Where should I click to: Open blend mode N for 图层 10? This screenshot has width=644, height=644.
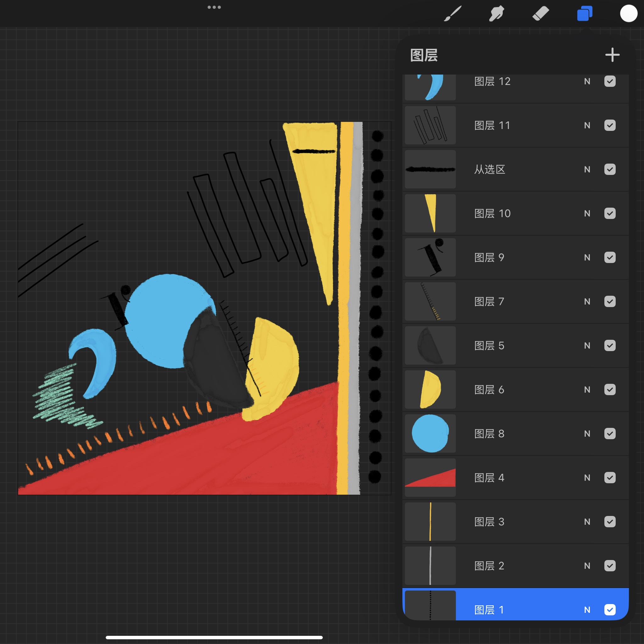click(587, 213)
